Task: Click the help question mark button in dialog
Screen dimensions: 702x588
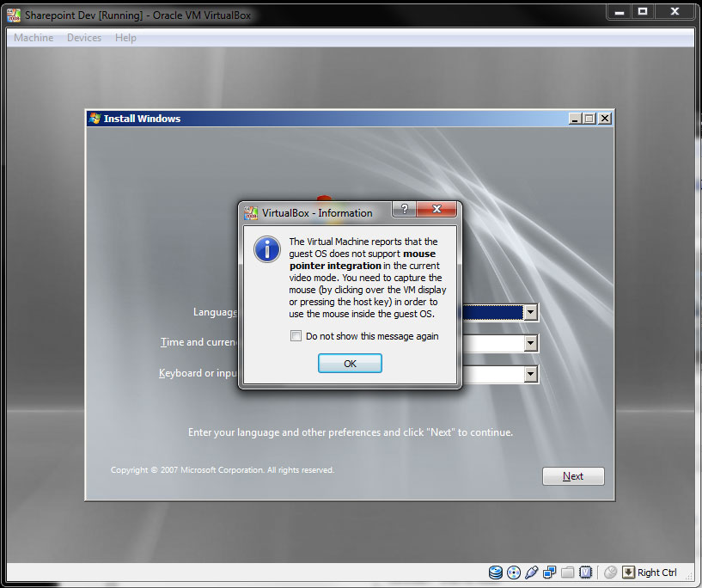Action: (405, 209)
